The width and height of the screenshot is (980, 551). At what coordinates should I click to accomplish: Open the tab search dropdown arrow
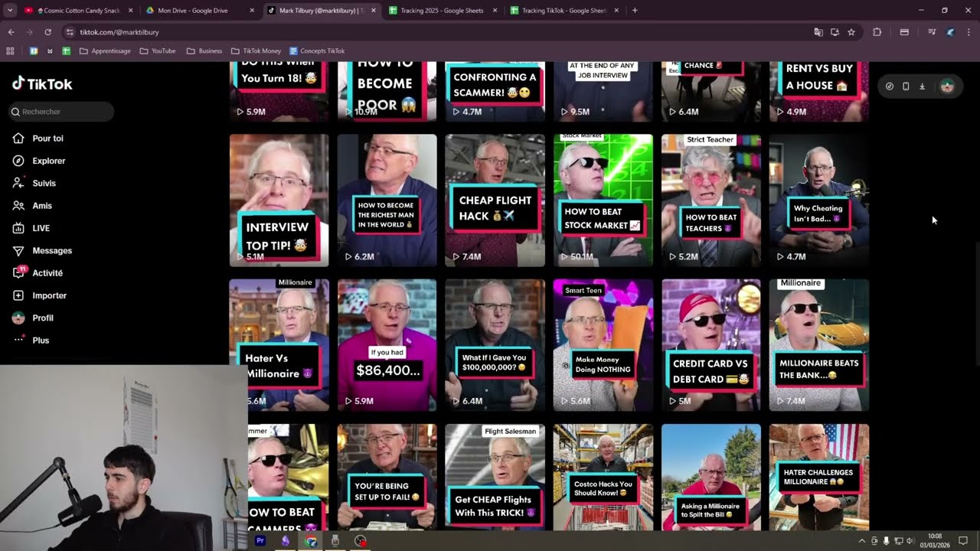(10, 10)
